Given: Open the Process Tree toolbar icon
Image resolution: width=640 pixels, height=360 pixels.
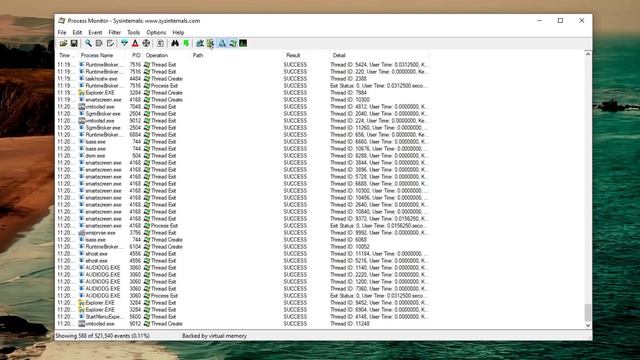Looking at the screenshot, I should 160,43.
